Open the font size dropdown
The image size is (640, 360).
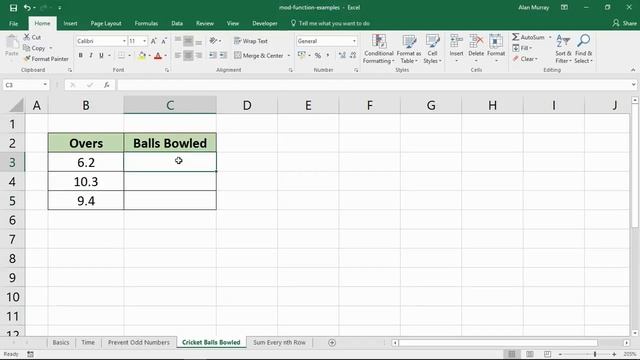click(144, 41)
